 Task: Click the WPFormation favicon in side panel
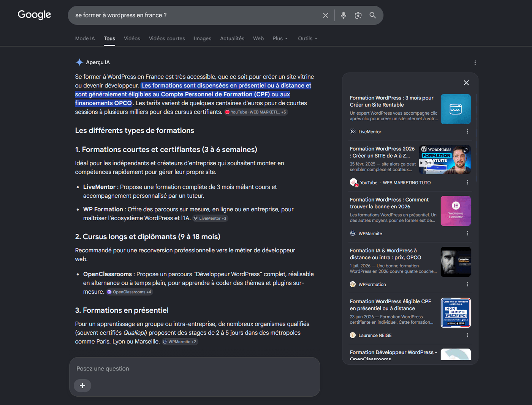pyautogui.click(x=353, y=284)
